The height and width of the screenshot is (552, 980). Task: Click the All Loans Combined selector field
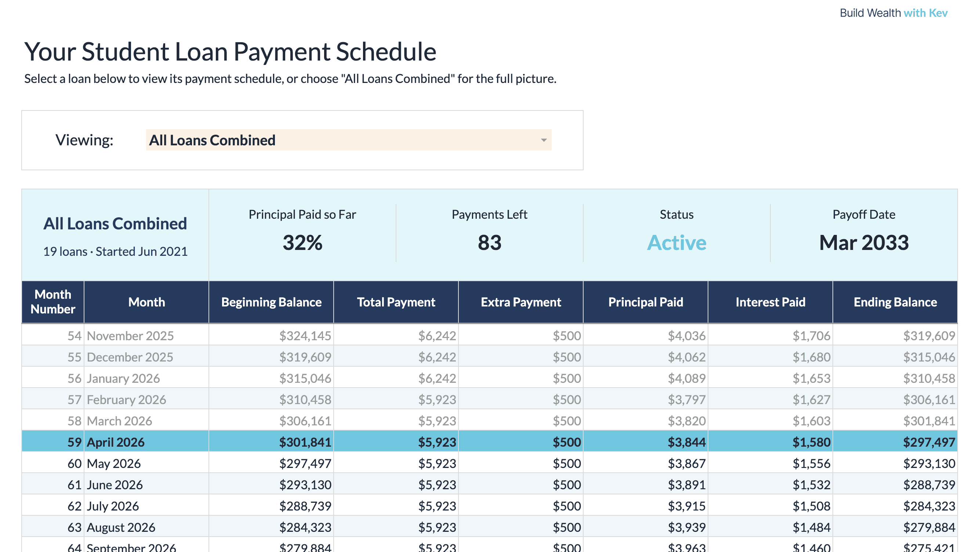[342, 140]
